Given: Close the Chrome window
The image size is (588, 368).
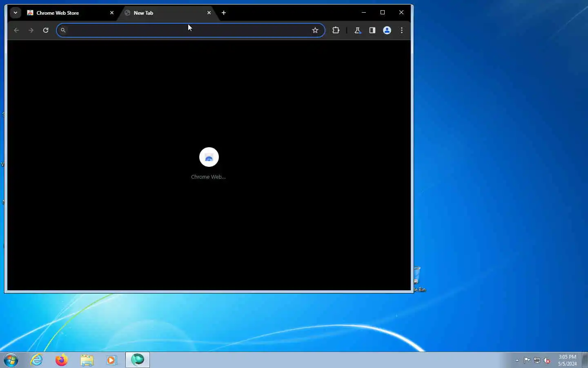Looking at the screenshot, I should [401, 12].
